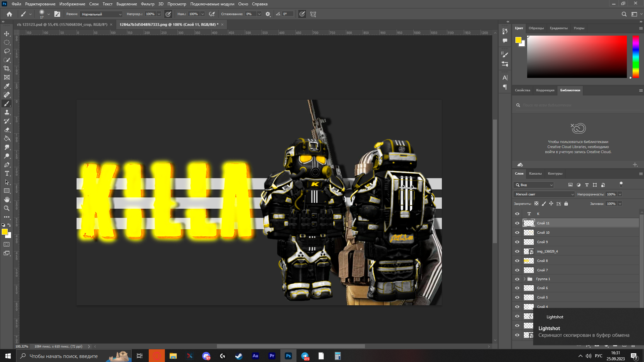Select the Quick Selection tool

pos(7,60)
